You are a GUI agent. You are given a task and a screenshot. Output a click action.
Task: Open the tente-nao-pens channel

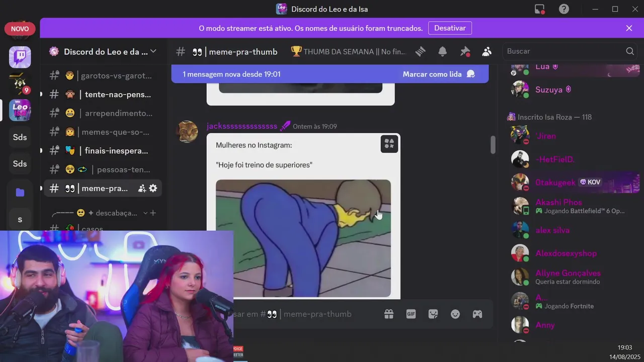(103, 95)
